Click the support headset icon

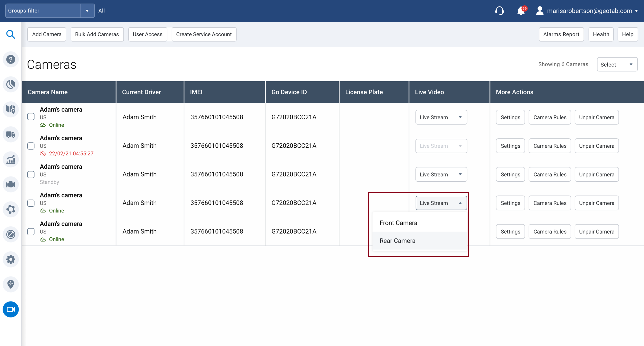click(x=499, y=11)
